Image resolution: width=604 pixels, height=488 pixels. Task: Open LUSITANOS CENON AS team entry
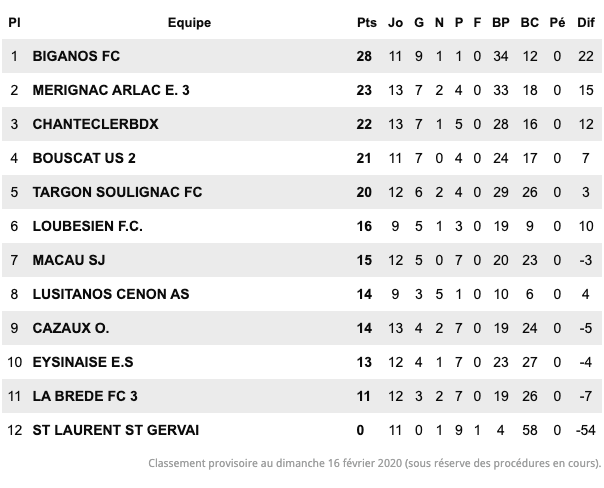[111, 294]
